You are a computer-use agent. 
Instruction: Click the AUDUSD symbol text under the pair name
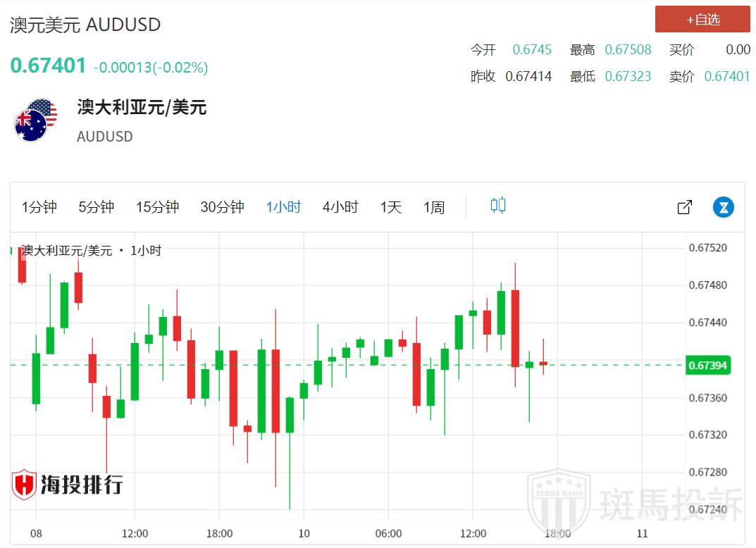pos(104,137)
